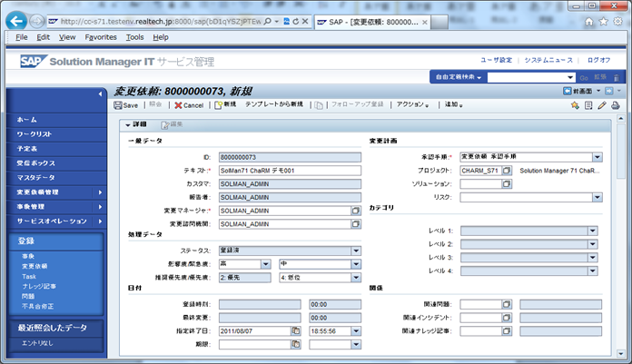Click the address-bar search magnifier icon
The image size is (632, 364).
pos(267,22)
